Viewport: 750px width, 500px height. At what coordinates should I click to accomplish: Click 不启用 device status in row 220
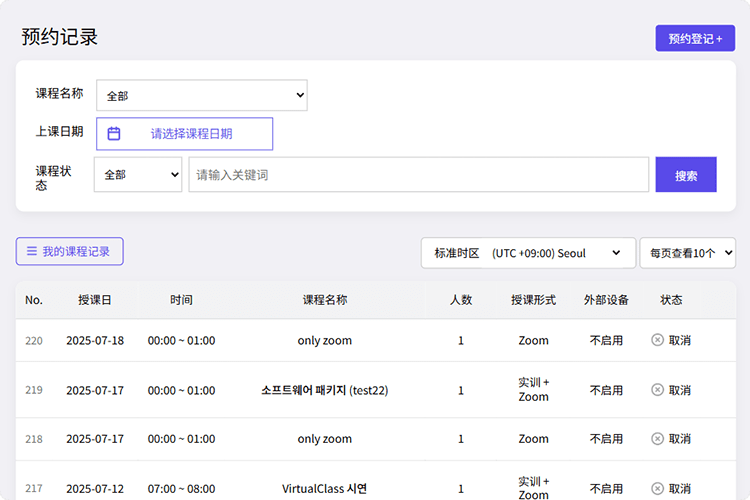(606, 340)
